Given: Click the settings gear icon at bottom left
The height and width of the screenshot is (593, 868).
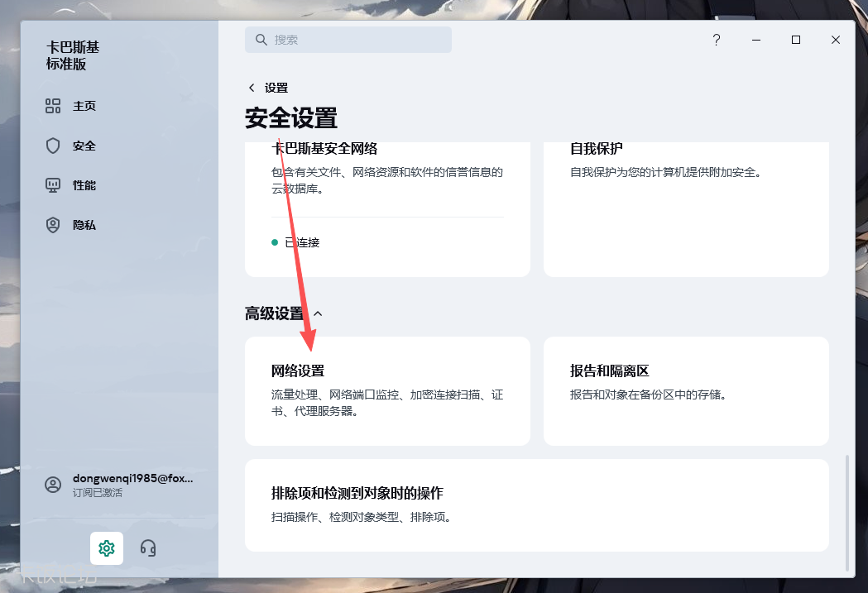Looking at the screenshot, I should [x=106, y=548].
